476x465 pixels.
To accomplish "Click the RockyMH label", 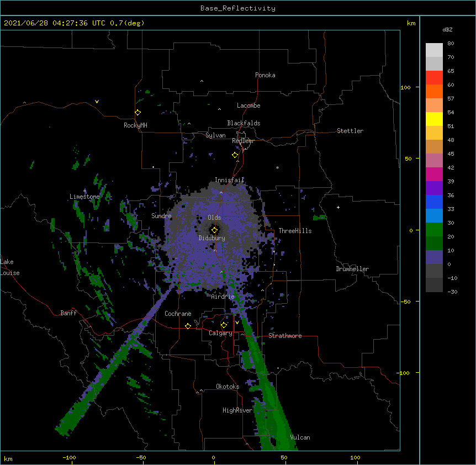I will tap(135, 125).
